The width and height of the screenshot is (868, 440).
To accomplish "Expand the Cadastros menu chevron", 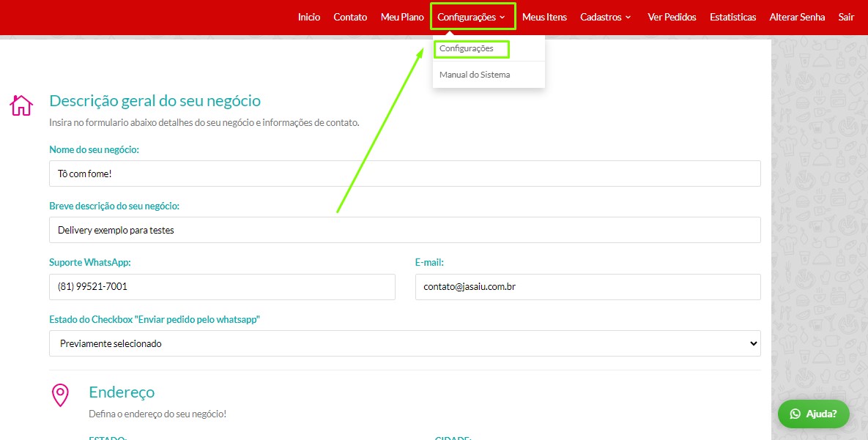I will click(628, 18).
